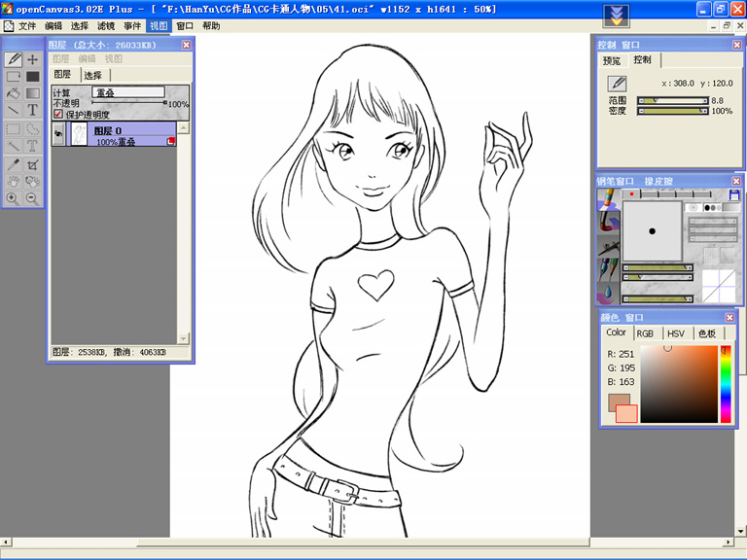Select first brush slot with red dot
Screen dimensions: 747x560
(631, 193)
